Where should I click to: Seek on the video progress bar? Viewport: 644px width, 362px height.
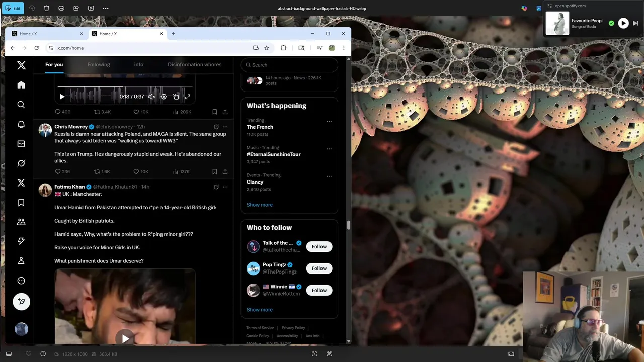[x=125, y=87]
